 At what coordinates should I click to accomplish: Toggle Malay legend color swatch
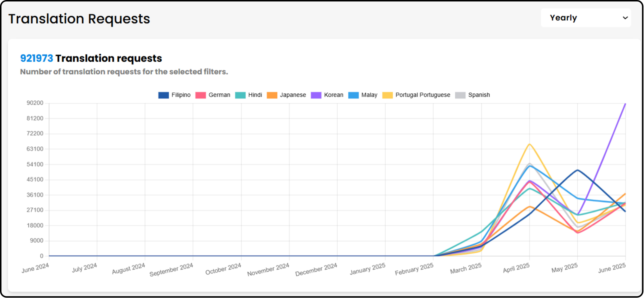click(x=353, y=95)
